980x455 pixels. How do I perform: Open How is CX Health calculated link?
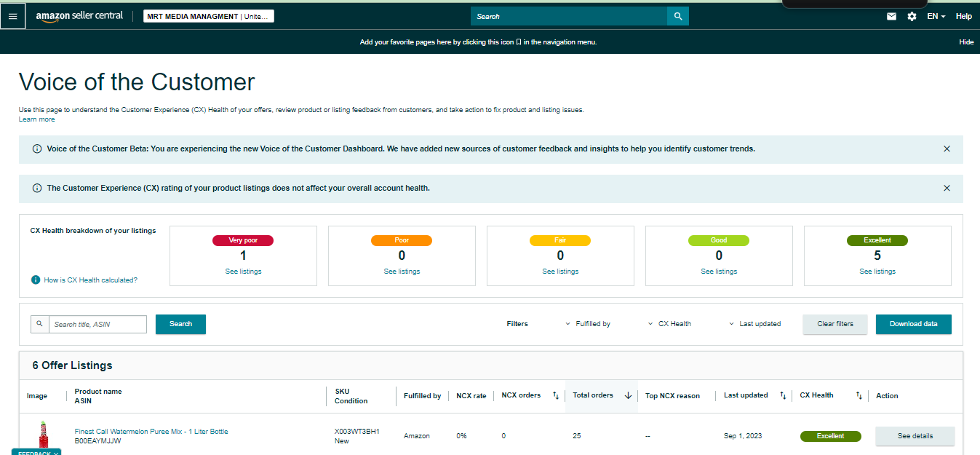point(90,280)
